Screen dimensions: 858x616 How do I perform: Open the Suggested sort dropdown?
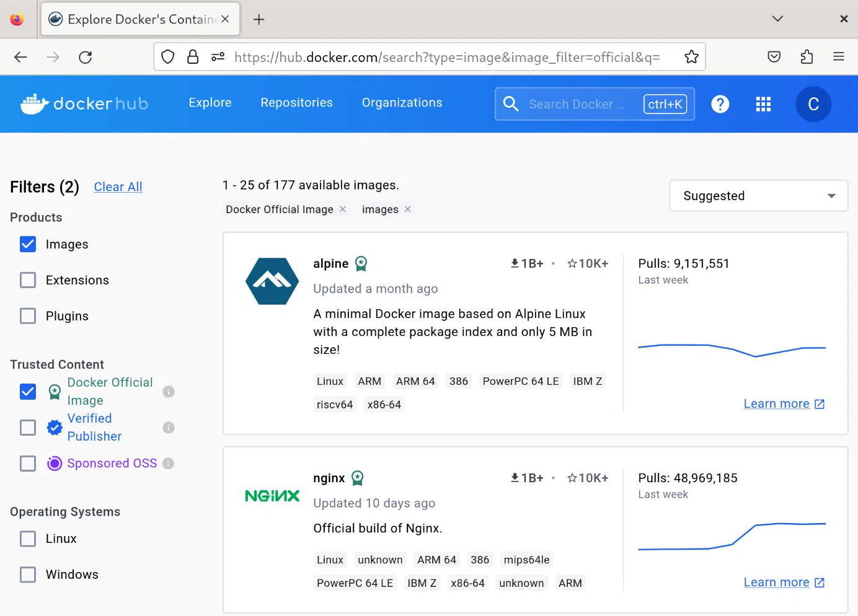pyautogui.click(x=758, y=196)
